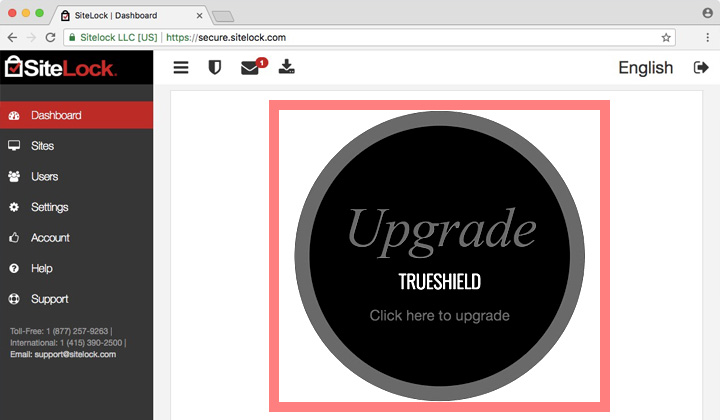Image resolution: width=720 pixels, height=420 pixels.
Task: Click the download icon in top bar
Action: pyautogui.click(x=287, y=67)
